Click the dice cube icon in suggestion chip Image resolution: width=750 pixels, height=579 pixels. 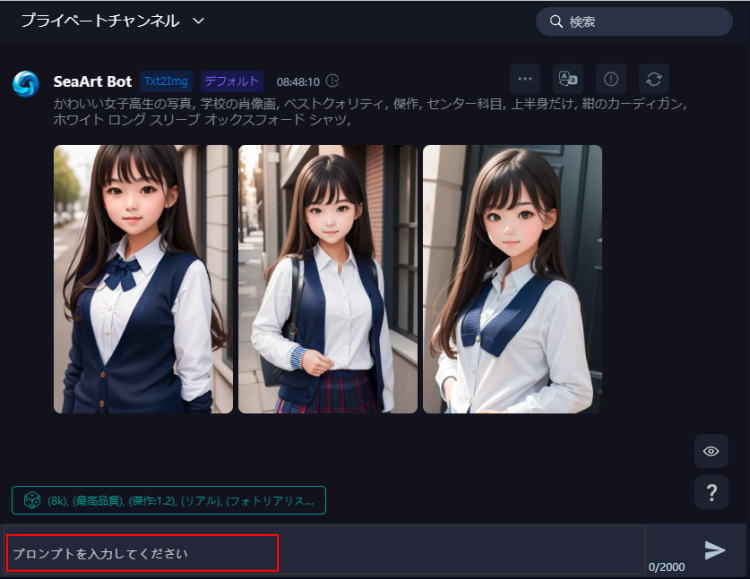pos(32,501)
